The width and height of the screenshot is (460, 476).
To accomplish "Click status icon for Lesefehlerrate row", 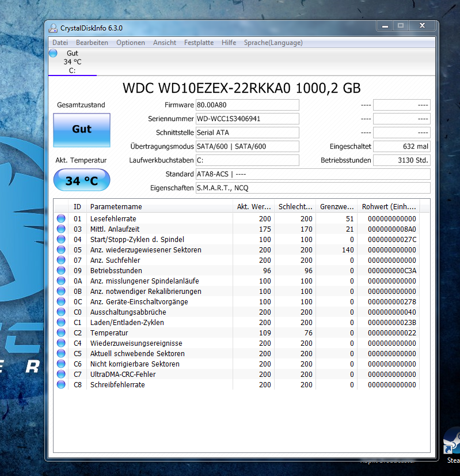I will click(61, 218).
